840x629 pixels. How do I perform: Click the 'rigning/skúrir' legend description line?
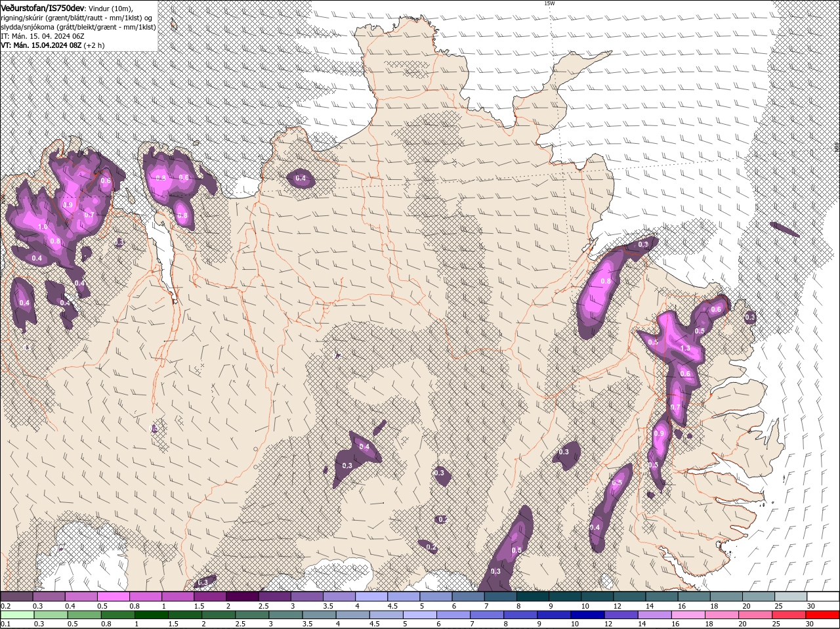click(x=77, y=18)
